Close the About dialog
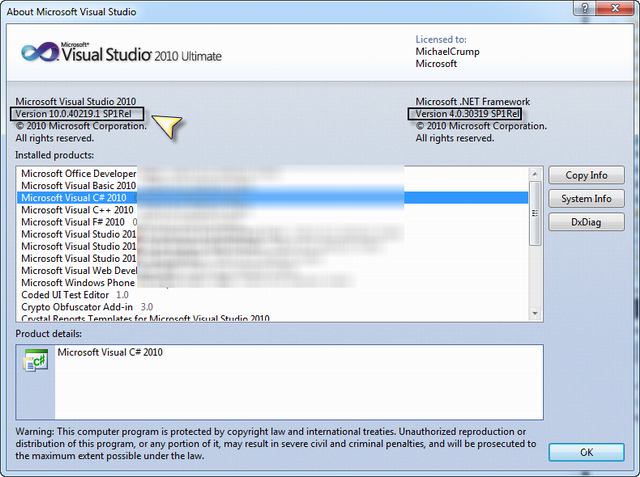This screenshot has width=640, height=477. tap(615, 8)
